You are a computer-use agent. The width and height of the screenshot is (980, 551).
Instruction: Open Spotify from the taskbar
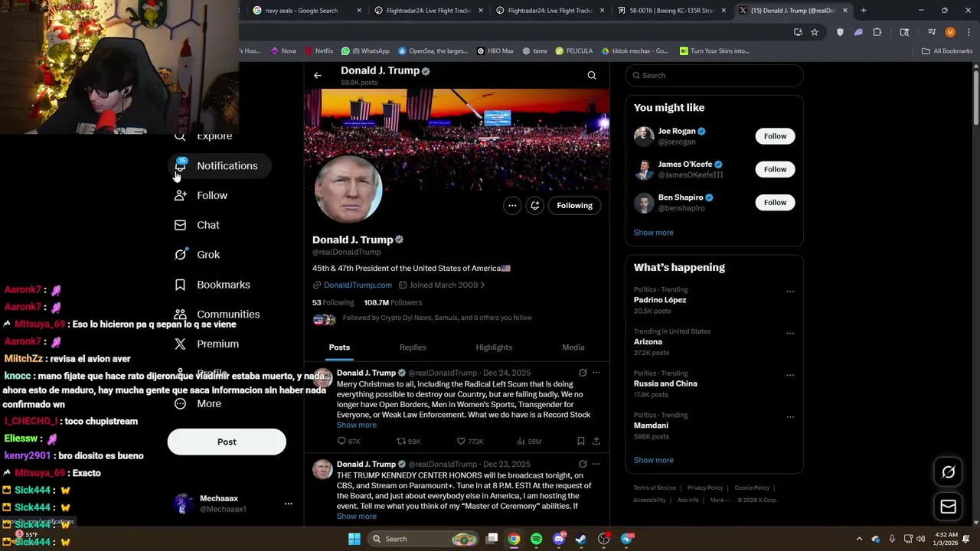(536, 539)
